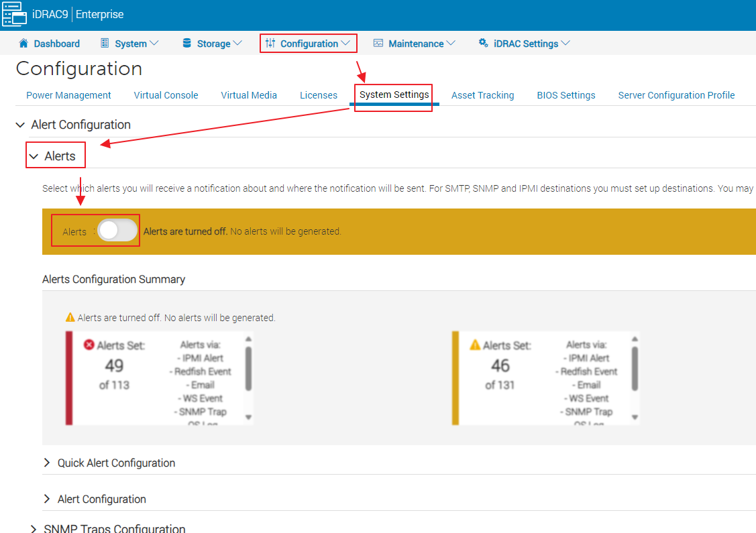Click the iDRAC Settings gears icon

pos(483,43)
